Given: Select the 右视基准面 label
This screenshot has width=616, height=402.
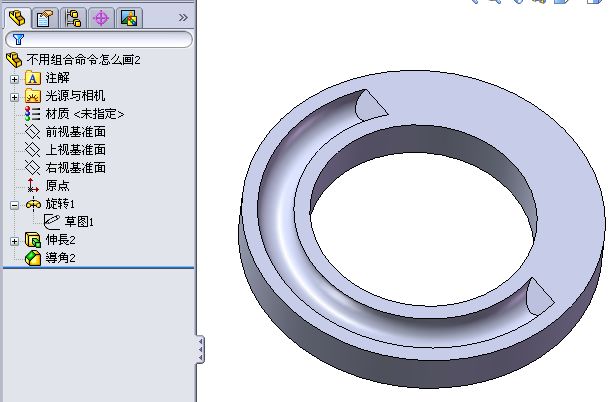Looking at the screenshot, I should click(x=75, y=168).
